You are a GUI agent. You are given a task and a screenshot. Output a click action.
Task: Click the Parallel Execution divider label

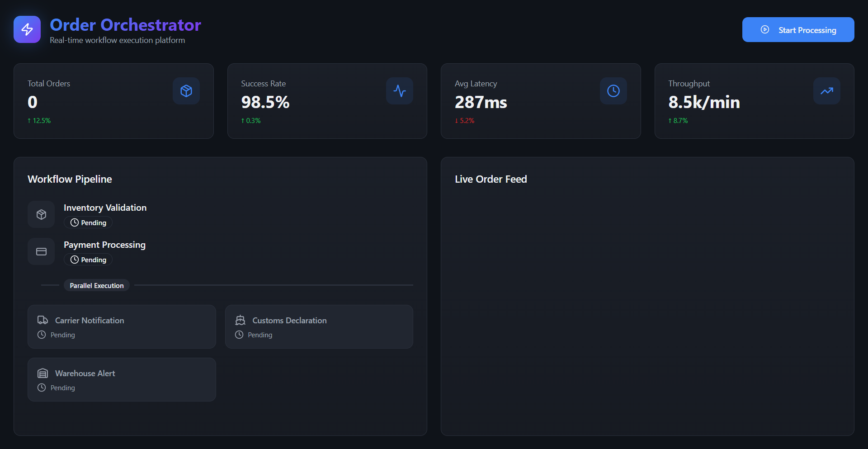(97, 285)
